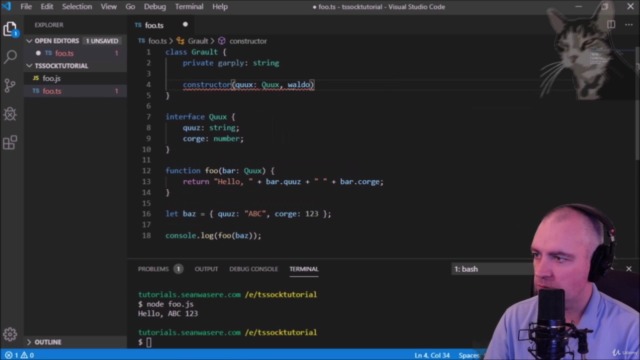Click Grault breadcrumb segment
This screenshot has height=360, width=640.
pyautogui.click(x=198, y=41)
